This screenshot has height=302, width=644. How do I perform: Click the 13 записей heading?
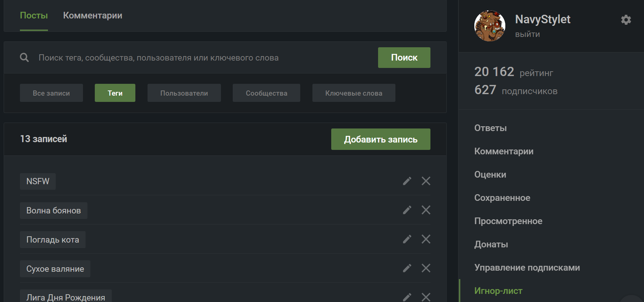tap(44, 139)
